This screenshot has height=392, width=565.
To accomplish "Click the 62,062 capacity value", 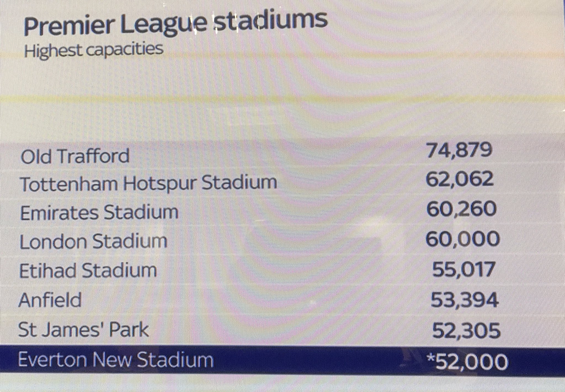I will [x=460, y=179].
